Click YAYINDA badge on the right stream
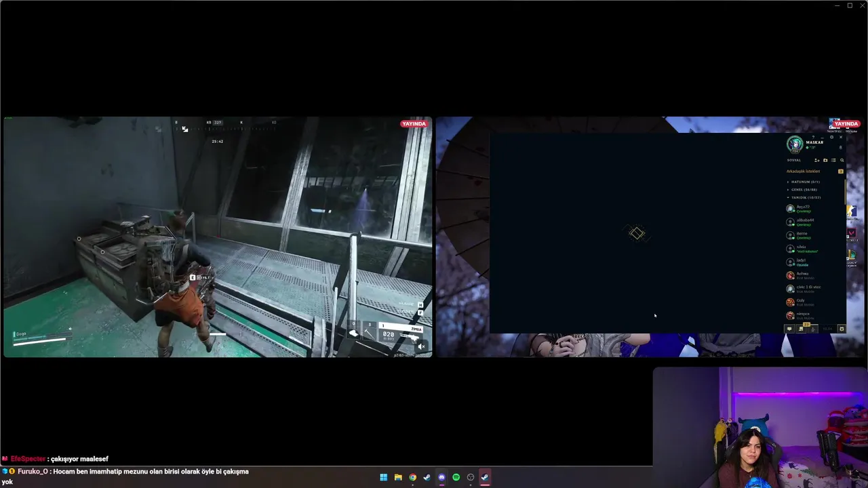 point(846,124)
